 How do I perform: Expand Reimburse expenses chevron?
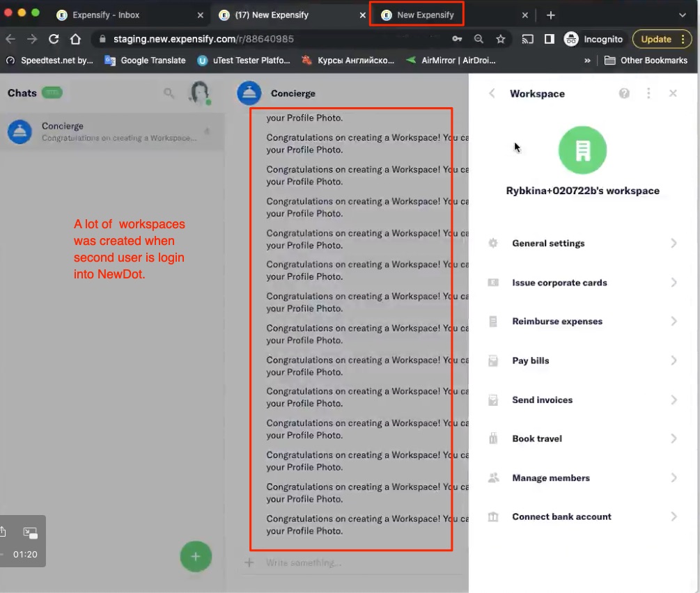pos(674,322)
